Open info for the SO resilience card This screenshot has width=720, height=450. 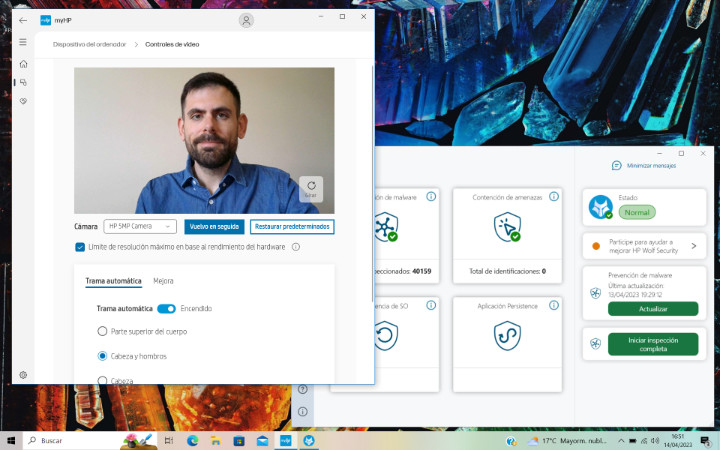[x=431, y=305]
